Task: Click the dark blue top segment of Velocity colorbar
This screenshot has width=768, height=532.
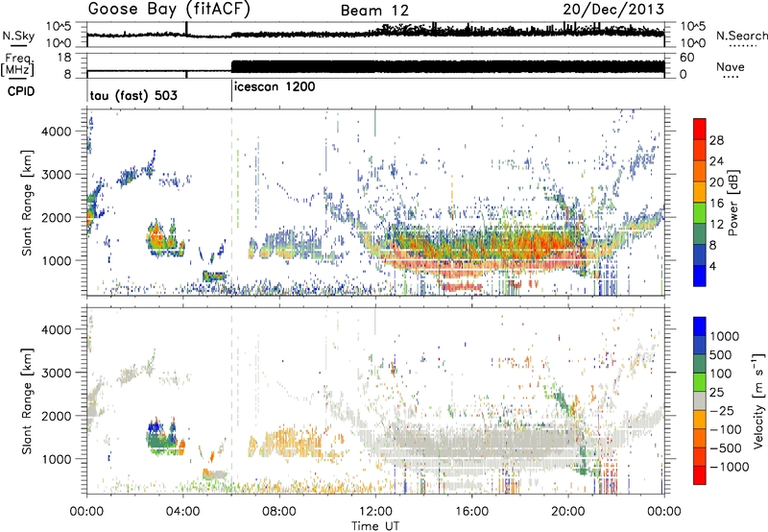Action: (x=700, y=326)
